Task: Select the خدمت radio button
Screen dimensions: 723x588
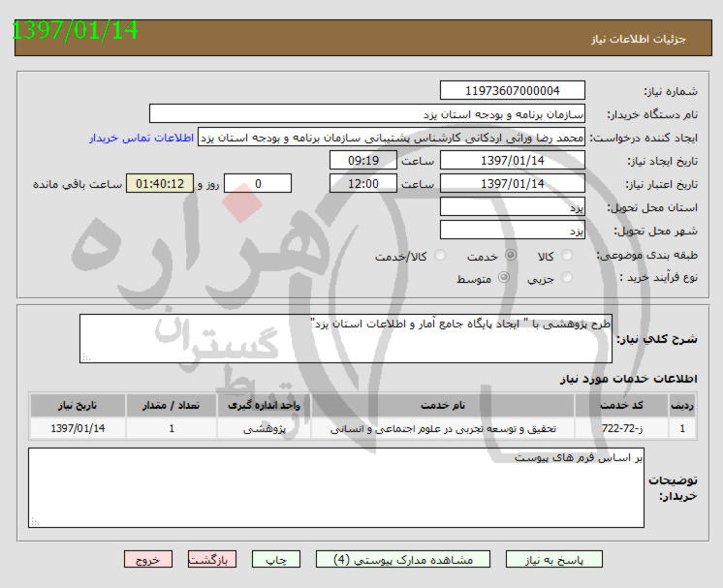Action: [x=511, y=255]
